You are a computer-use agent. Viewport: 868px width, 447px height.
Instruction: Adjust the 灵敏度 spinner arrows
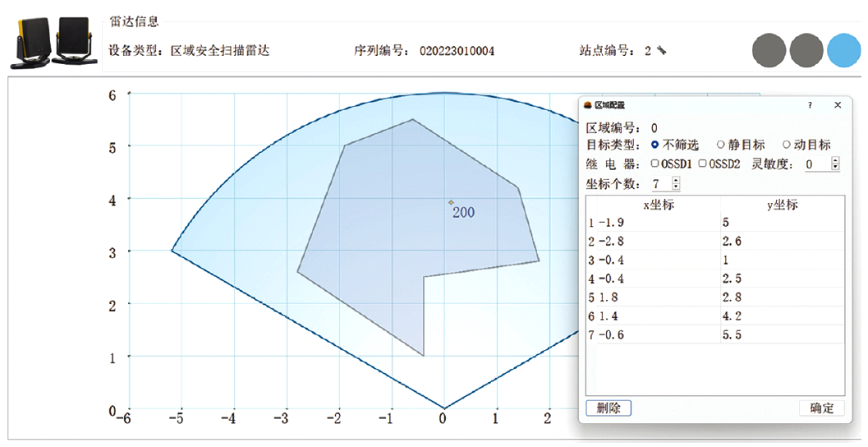835,164
